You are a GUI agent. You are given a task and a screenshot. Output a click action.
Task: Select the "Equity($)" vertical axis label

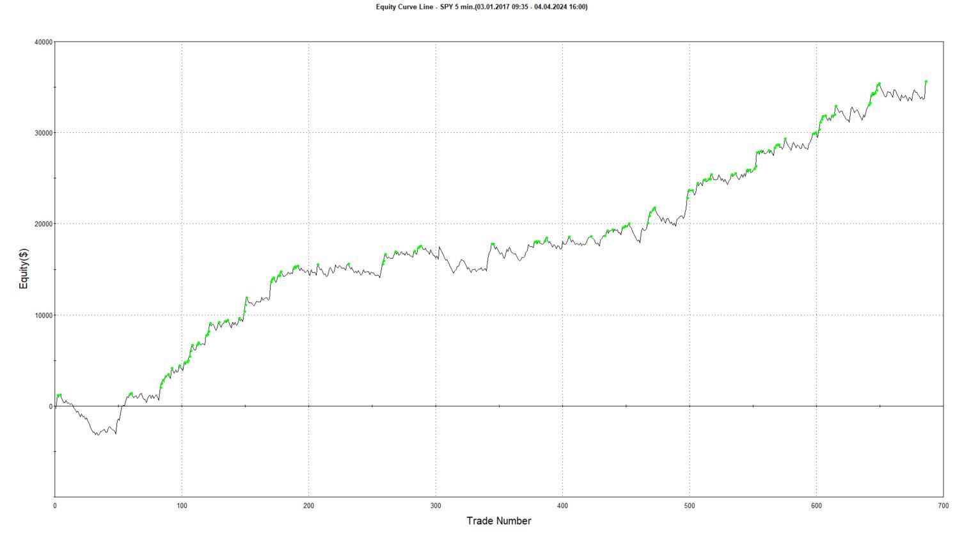(x=24, y=269)
